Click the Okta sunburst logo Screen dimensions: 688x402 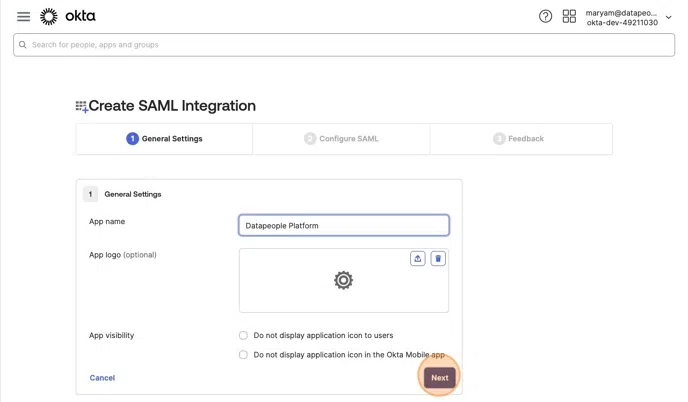49,17
